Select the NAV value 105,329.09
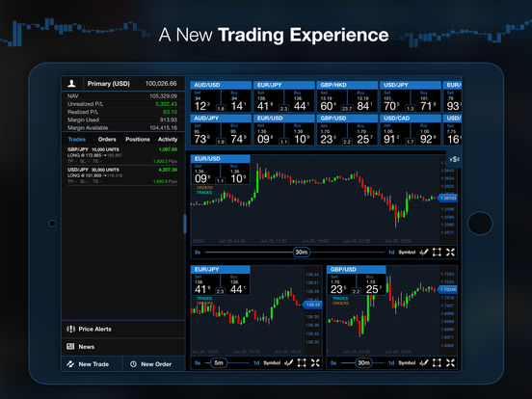The image size is (532, 399). pyautogui.click(x=163, y=96)
